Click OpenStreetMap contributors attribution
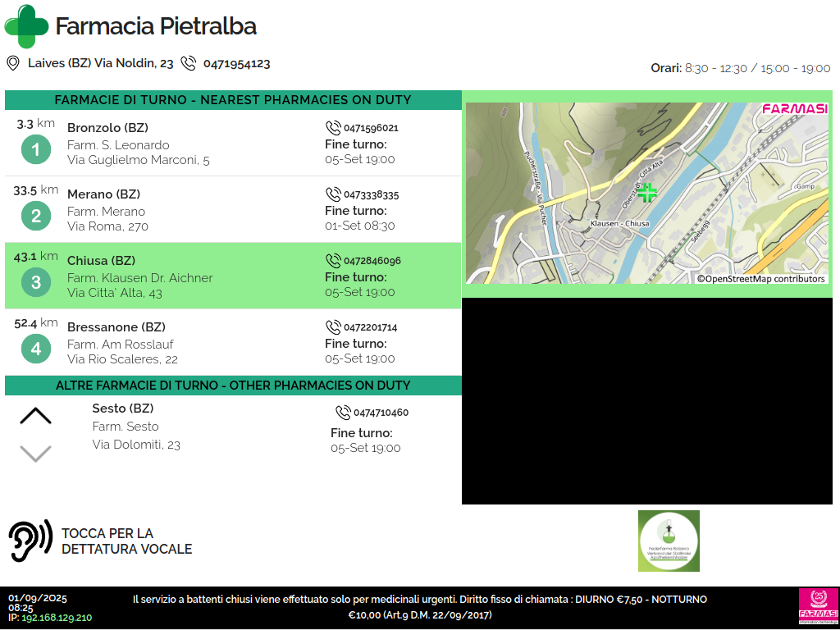840x630 pixels. click(x=760, y=279)
